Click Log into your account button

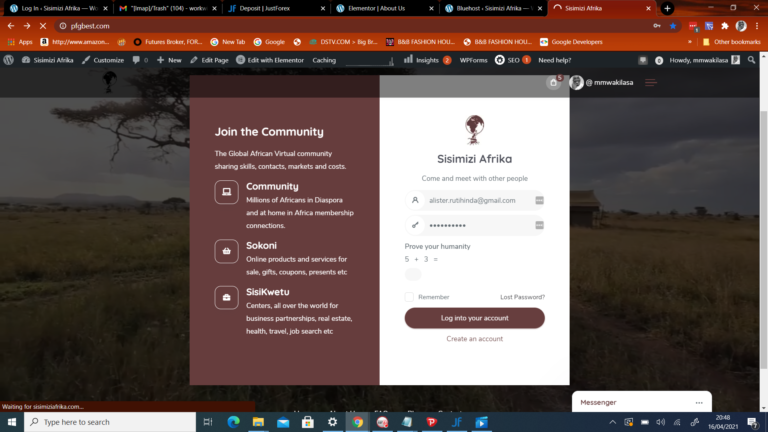click(474, 318)
